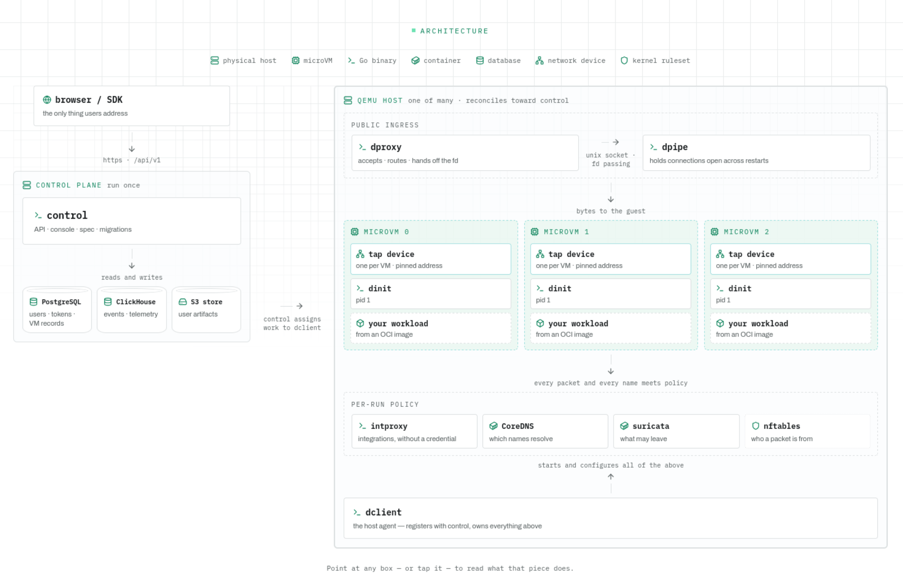The height and width of the screenshot is (588, 903).
Task: Click the S3 store bucket icon
Action: pos(183,302)
